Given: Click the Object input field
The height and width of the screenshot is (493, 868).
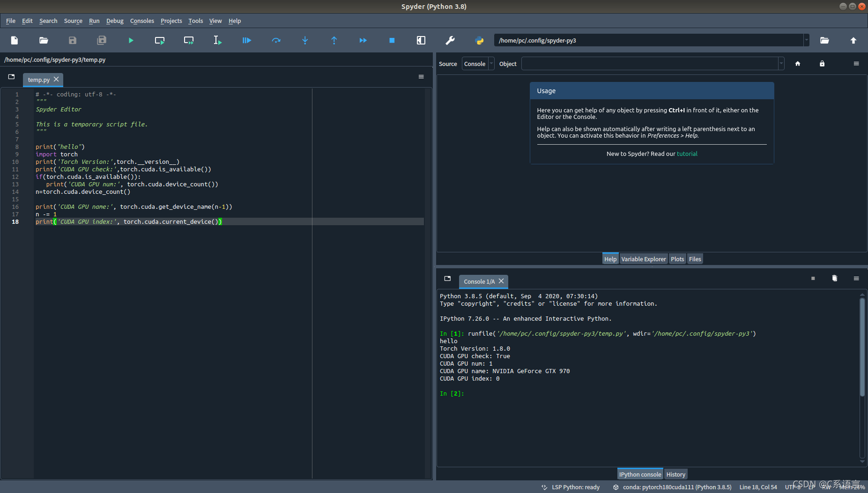Looking at the screenshot, I should (650, 64).
